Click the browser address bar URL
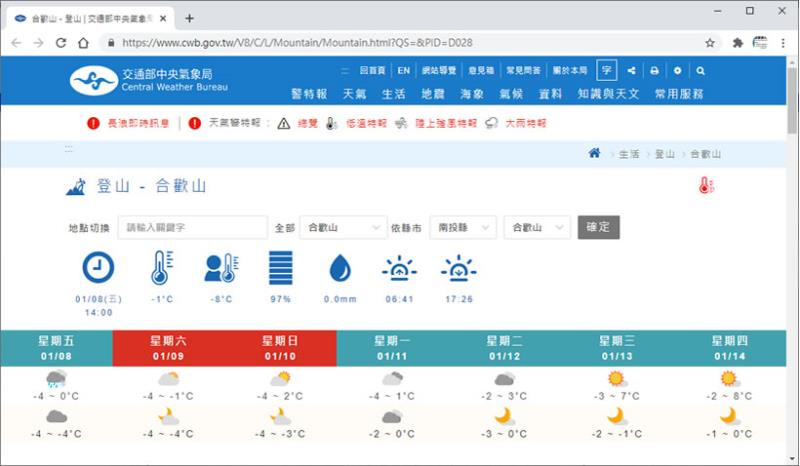 (x=297, y=43)
